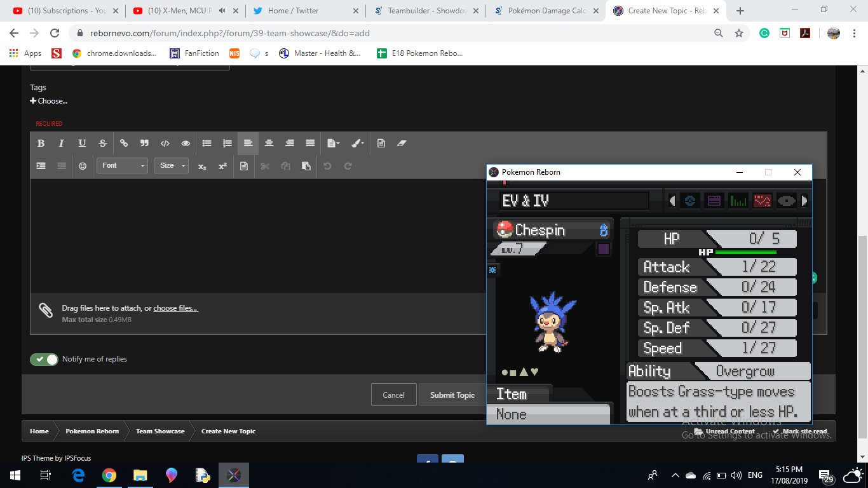Toggle italic formatting in the editor
868x488 pixels.
point(61,144)
